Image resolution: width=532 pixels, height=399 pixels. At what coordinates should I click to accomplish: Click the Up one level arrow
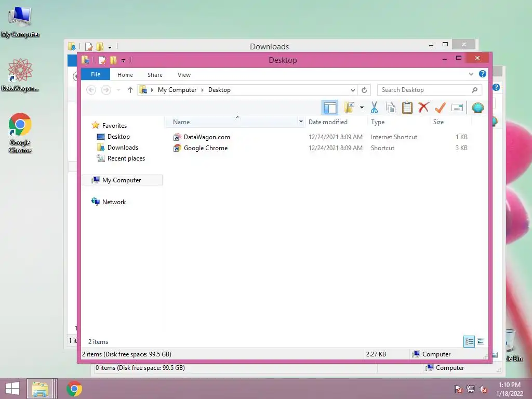130,90
